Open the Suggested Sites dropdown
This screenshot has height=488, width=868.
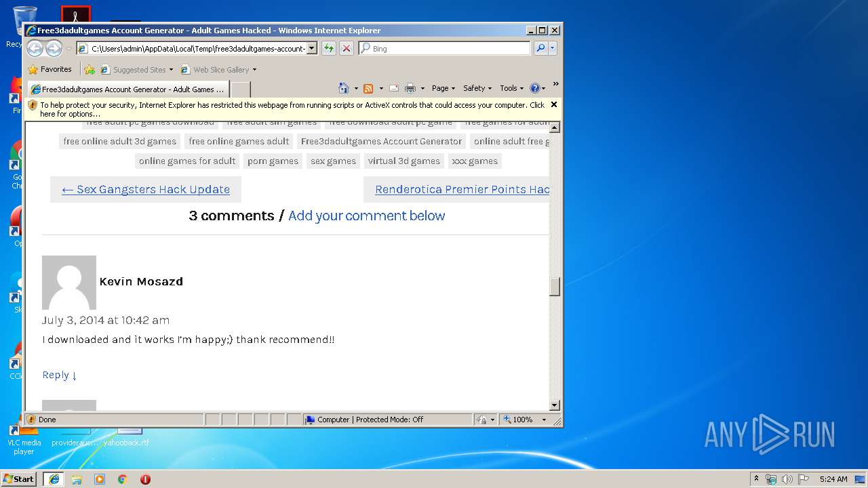coord(171,70)
